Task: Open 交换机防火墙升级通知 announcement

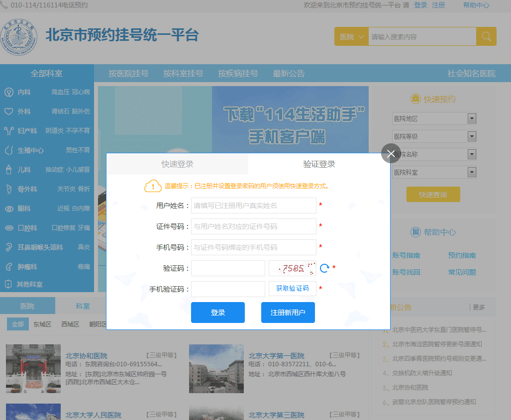Action: click(x=422, y=373)
